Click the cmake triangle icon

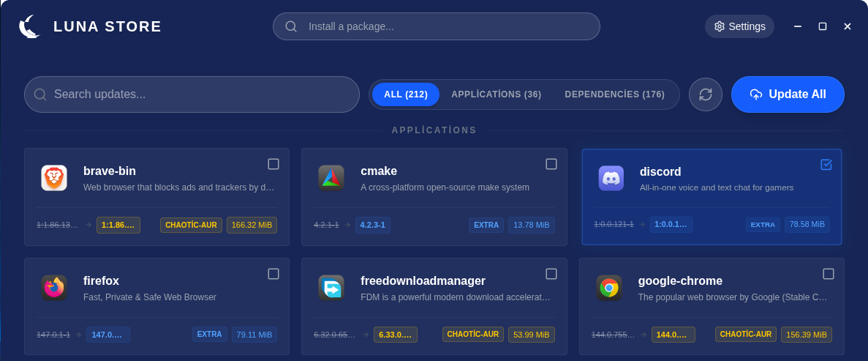[x=331, y=178]
